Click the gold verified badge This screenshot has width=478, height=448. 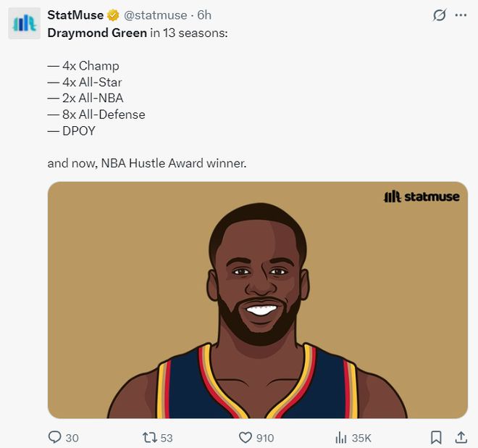(x=113, y=15)
